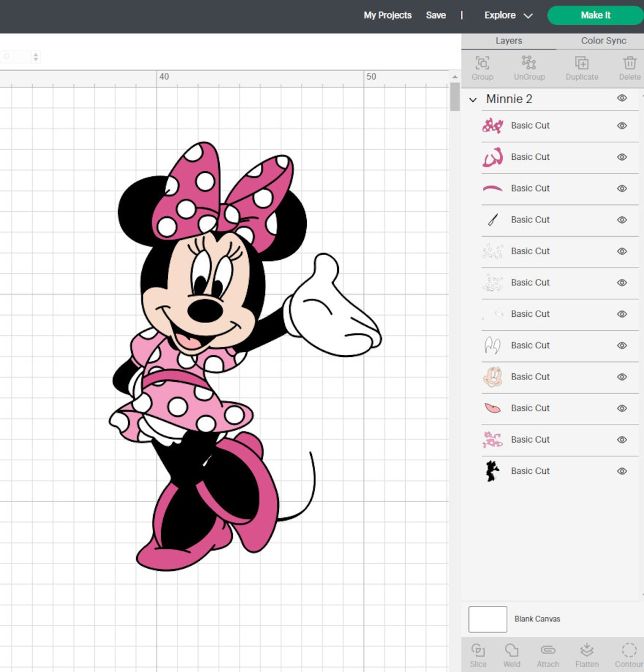
Task: Click the Group icon
Action: point(482,67)
